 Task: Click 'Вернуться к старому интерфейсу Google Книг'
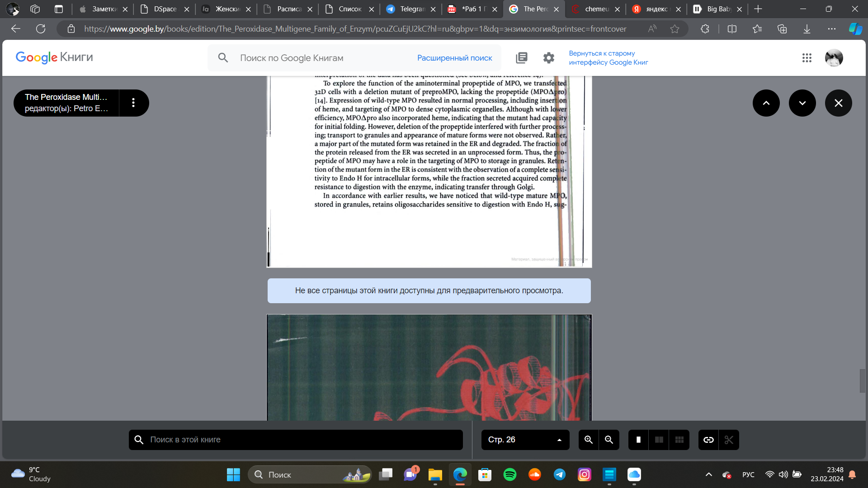[x=608, y=58]
